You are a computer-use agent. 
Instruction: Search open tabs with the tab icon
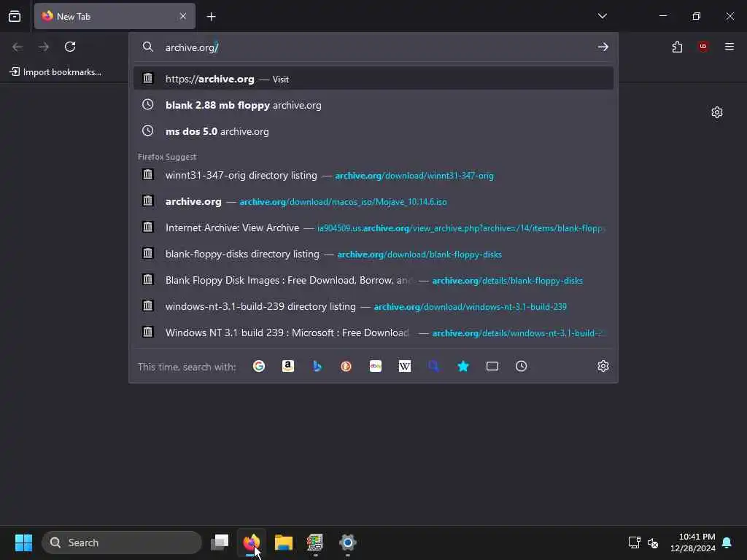click(492, 366)
